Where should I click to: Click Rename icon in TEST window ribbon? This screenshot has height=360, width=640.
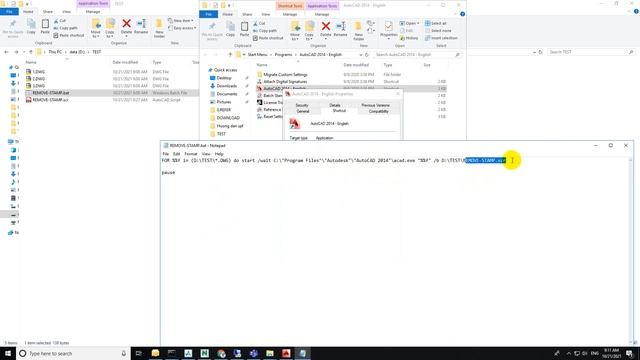click(x=141, y=26)
